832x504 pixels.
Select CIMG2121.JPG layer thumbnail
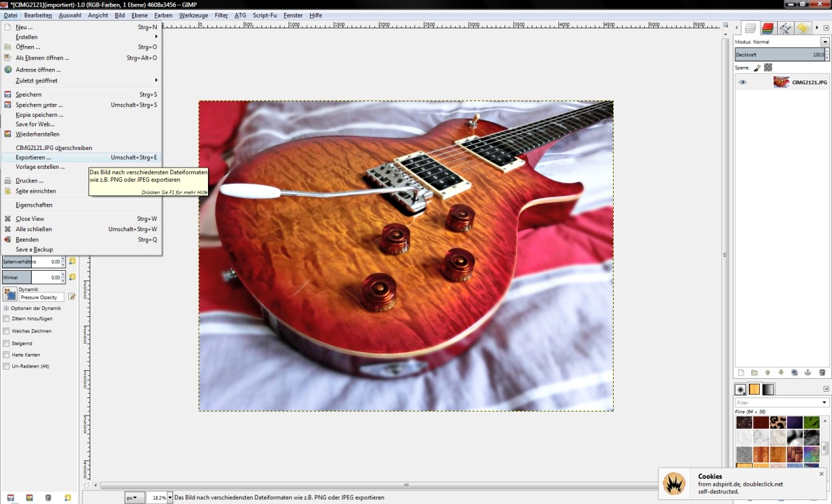click(781, 82)
